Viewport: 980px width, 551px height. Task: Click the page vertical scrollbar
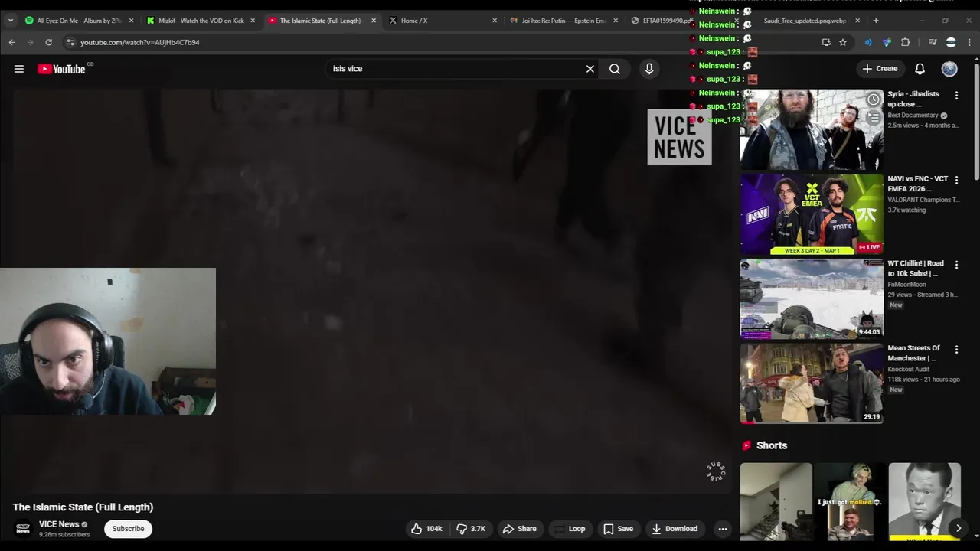[976, 122]
